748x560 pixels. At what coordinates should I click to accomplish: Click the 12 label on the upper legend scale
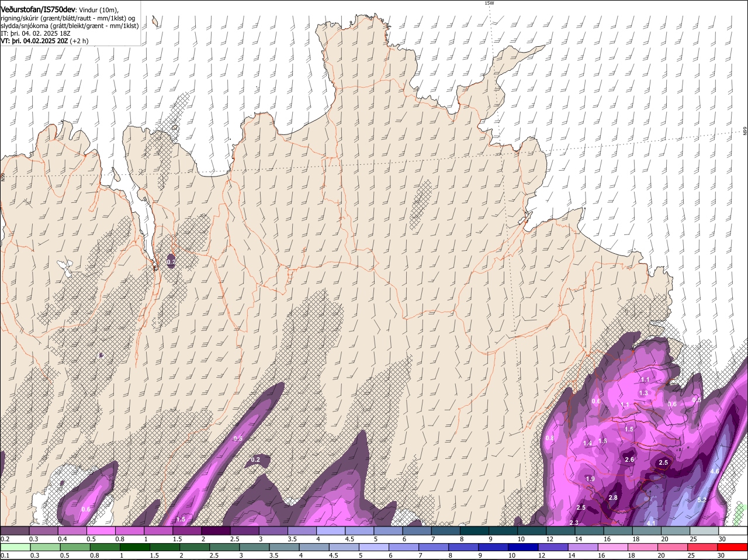tap(549, 539)
